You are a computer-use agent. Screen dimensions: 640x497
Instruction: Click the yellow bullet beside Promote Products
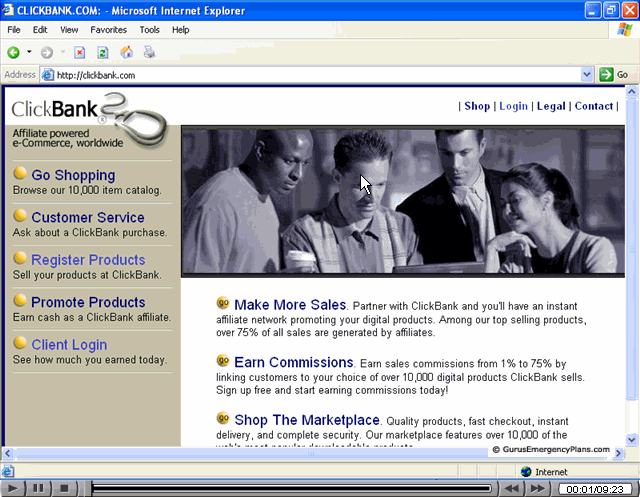[x=20, y=300]
